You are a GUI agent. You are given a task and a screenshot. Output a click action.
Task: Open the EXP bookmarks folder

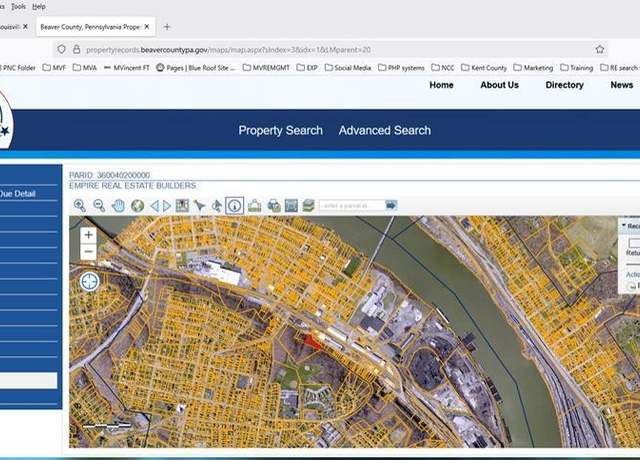(x=307, y=68)
